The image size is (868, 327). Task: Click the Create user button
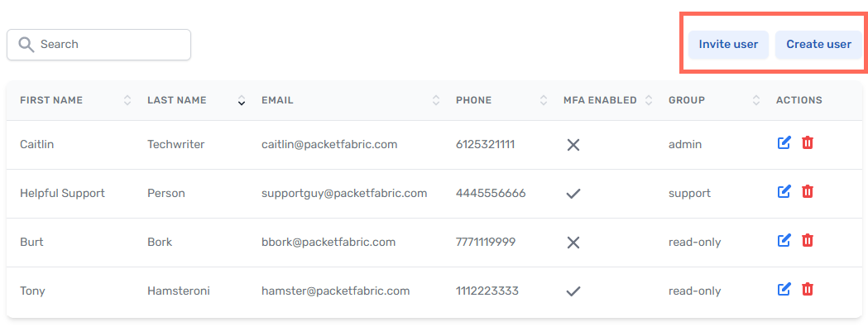point(818,45)
